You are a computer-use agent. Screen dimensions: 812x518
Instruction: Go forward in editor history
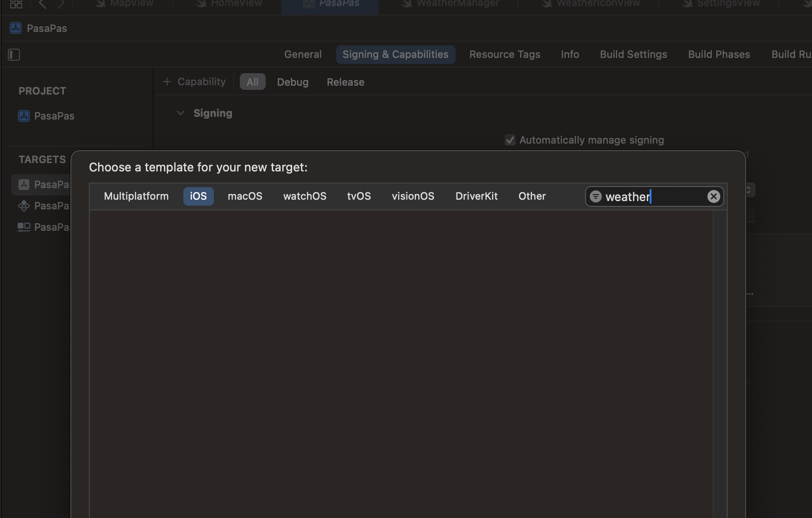tap(61, 4)
